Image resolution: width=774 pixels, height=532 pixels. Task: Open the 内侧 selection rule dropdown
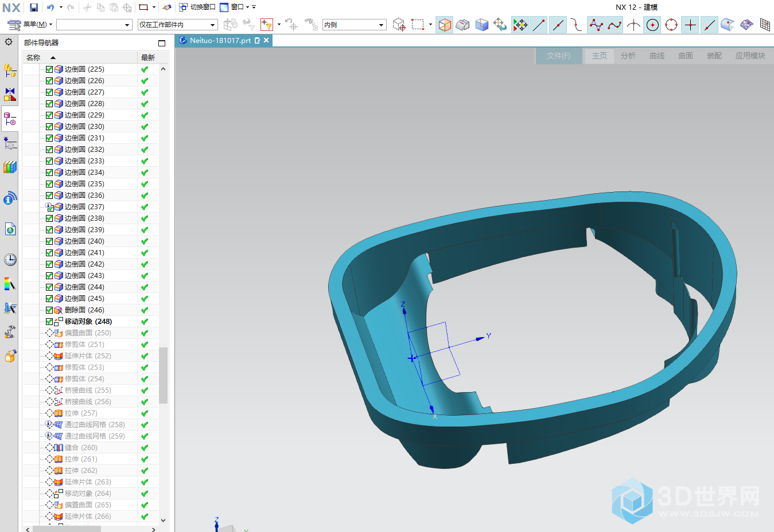354,25
